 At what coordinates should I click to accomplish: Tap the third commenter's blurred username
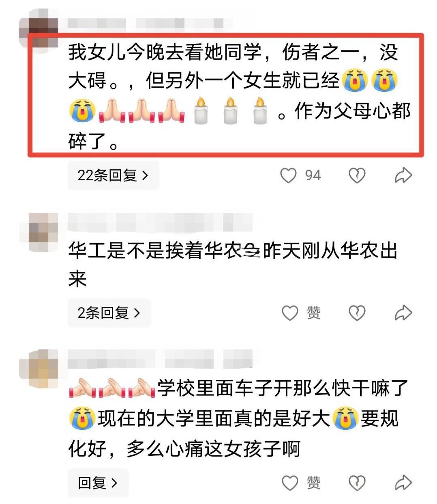pos(160,359)
